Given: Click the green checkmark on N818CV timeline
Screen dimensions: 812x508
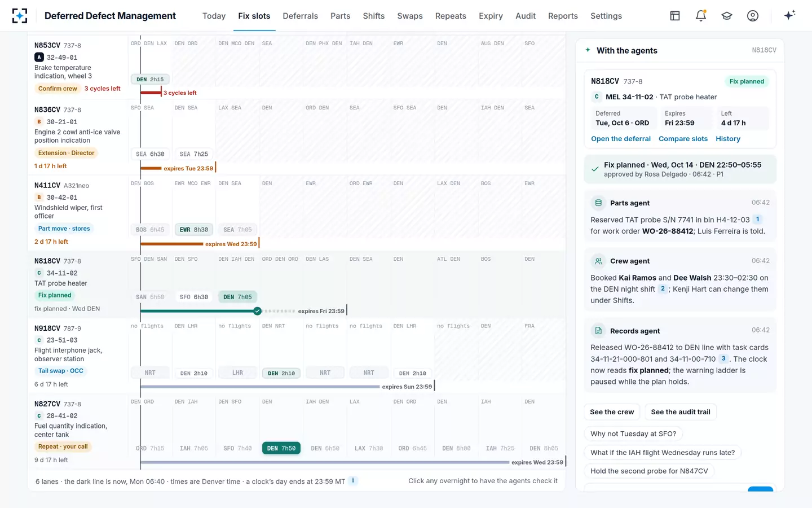Looking at the screenshot, I should tap(257, 311).
